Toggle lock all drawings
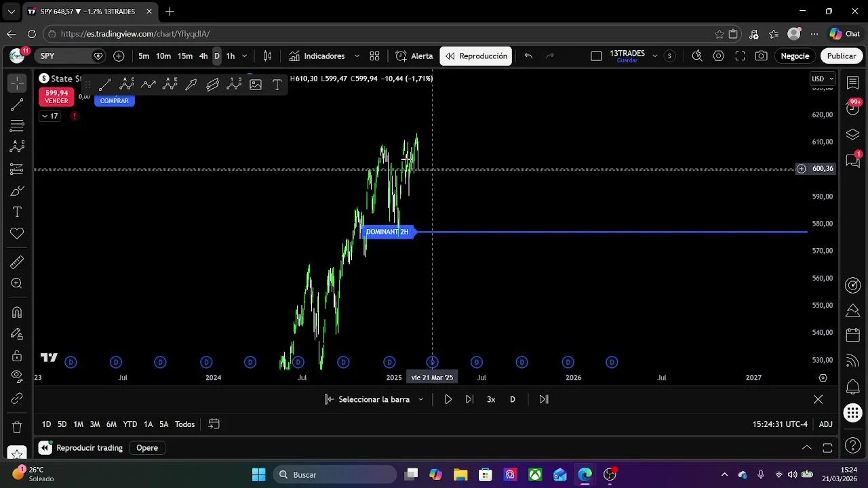Screen dimensions: 868x488 (x=17, y=356)
